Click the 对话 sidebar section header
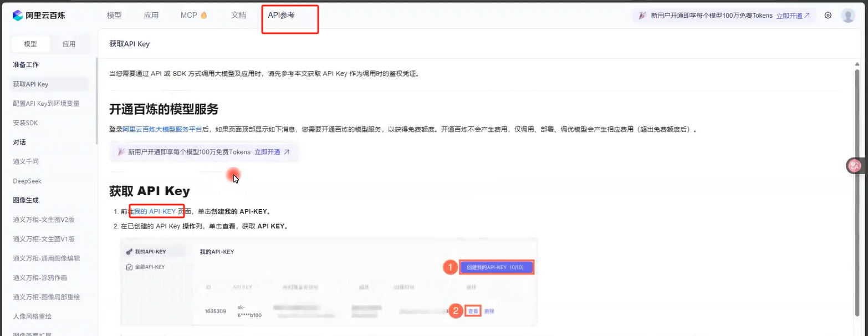Image resolution: width=868 pixels, height=336 pixels. (x=19, y=142)
